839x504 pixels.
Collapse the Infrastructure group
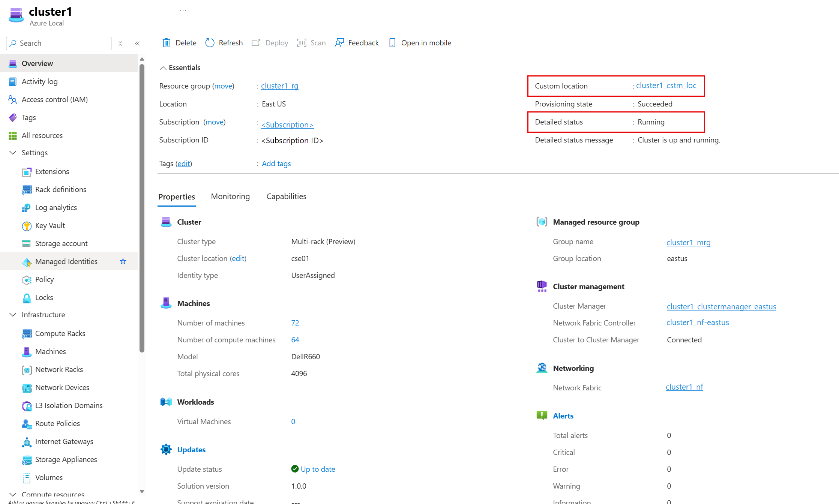click(13, 315)
